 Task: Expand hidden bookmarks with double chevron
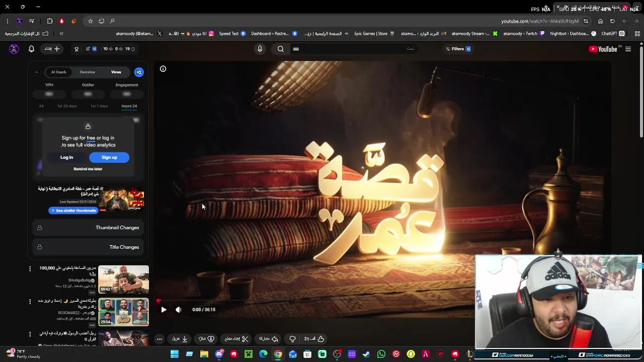tap(61, 34)
